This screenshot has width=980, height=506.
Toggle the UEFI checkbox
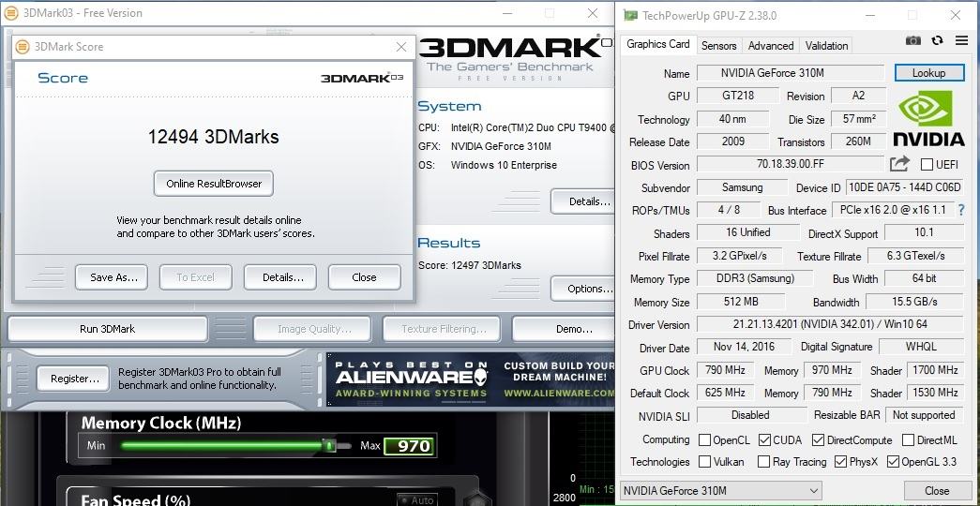point(927,165)
